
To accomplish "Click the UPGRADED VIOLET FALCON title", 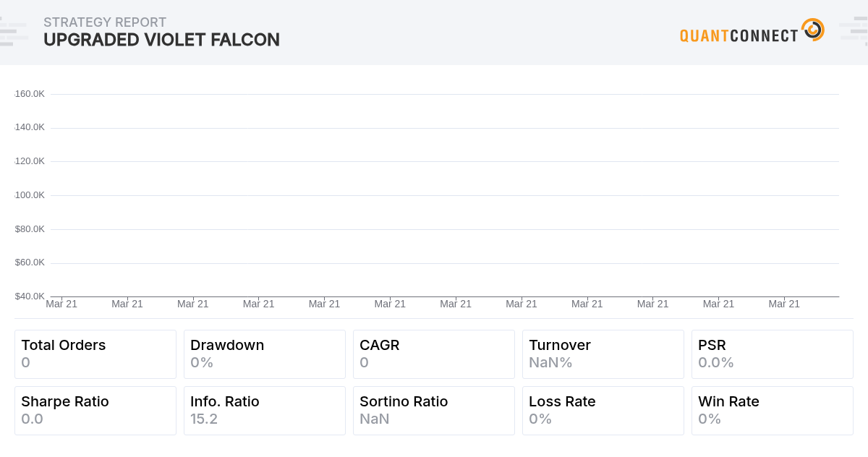I will tap(161, 40).
